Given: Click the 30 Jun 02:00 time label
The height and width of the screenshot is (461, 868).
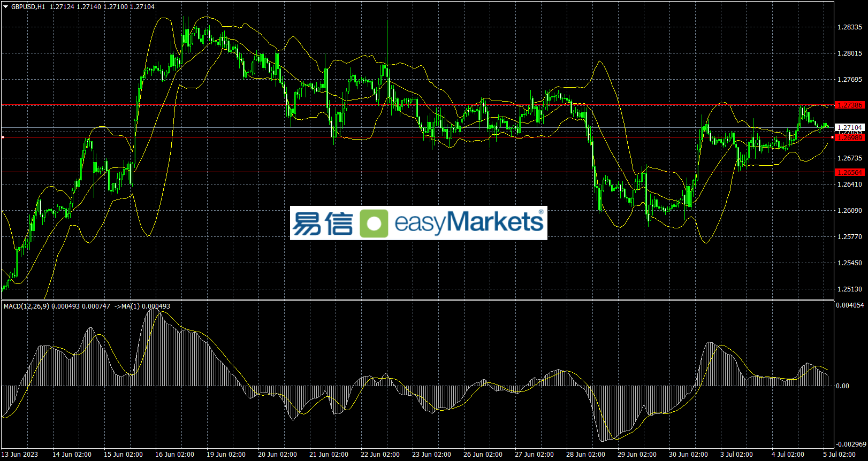Looking at the screenshot, I should click(x=688, y=455).
